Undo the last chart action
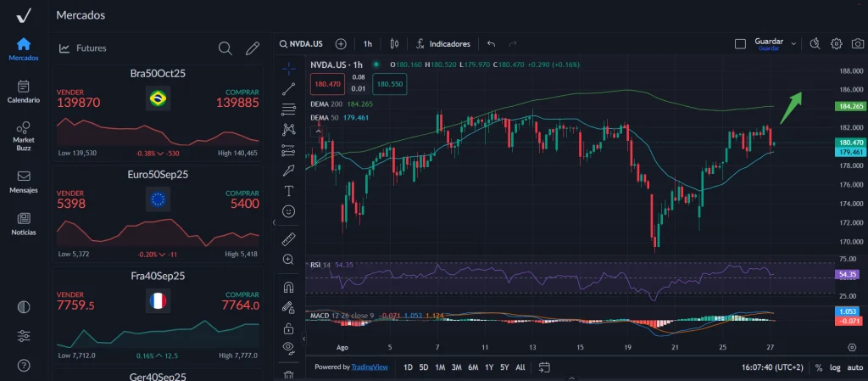 point(491,44)
